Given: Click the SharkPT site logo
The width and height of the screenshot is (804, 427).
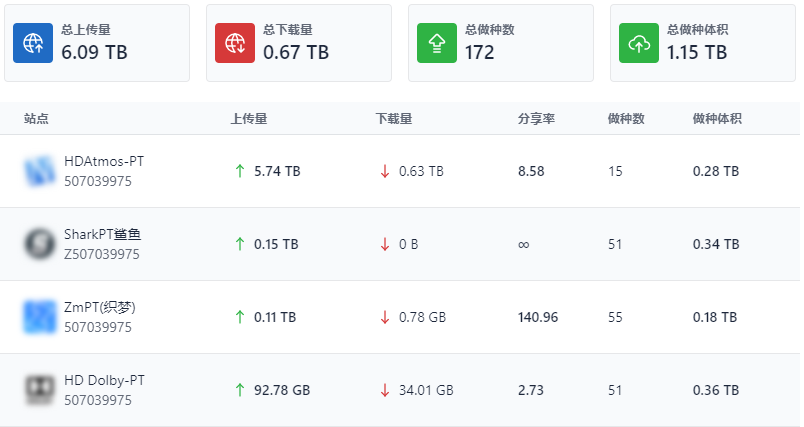Looking at the screenshot, I should [39, 244].
